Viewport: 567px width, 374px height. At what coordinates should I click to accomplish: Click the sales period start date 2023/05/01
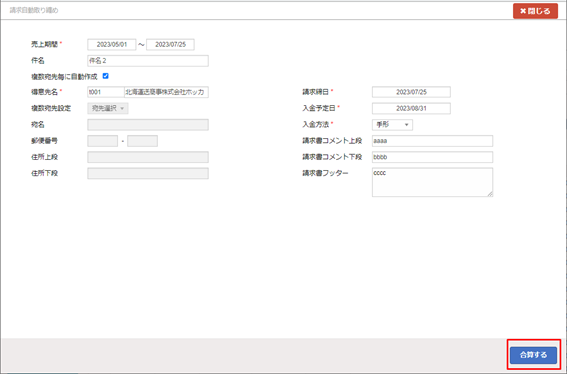112,44
